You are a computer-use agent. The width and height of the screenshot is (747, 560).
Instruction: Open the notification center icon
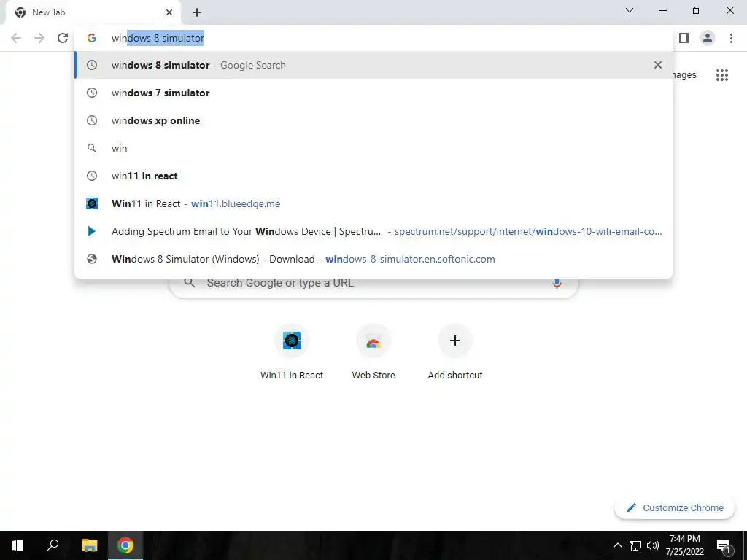[724, 545]
